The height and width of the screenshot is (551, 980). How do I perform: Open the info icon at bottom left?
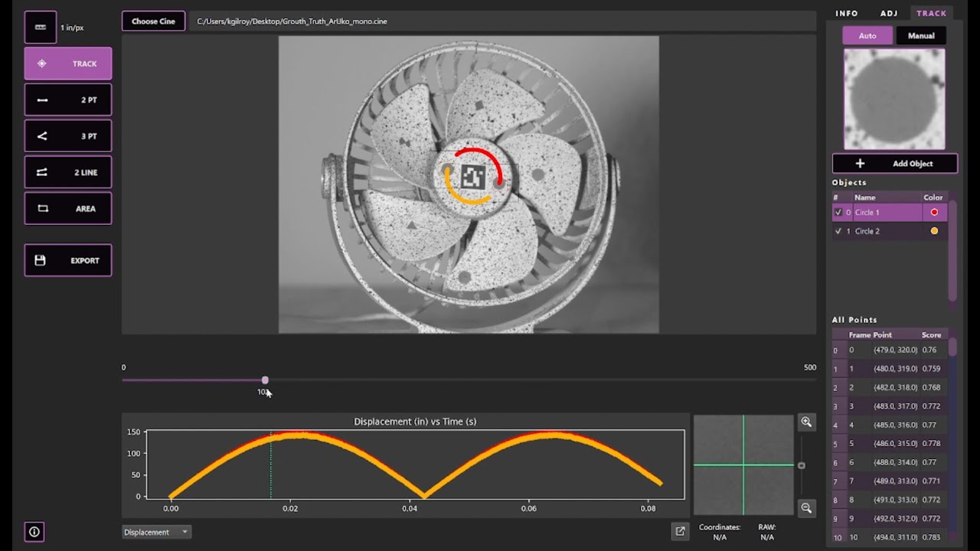pos(34,532)
